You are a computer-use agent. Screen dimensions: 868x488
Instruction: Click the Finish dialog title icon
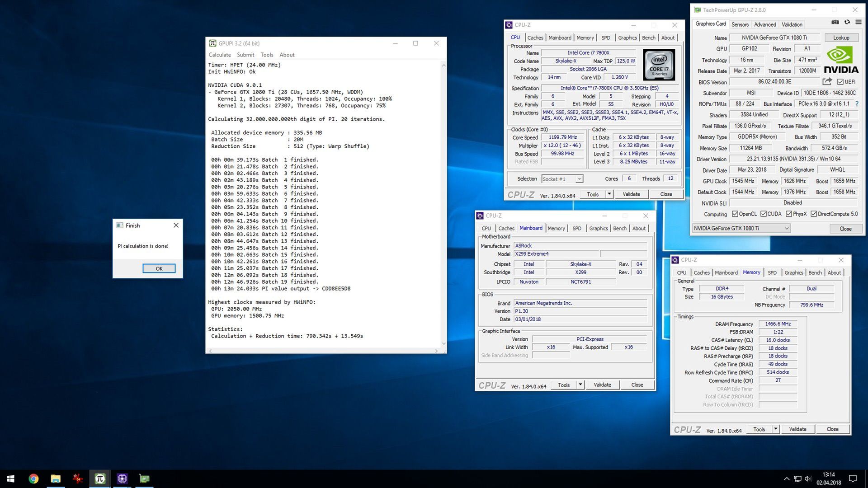(x=120, y=225)
